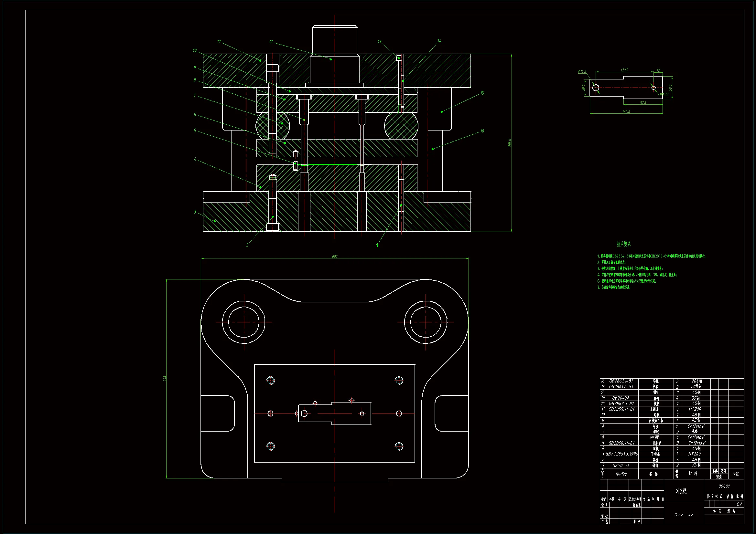Click drawing number 00001 in title block
756x534 pixels.
click(724, 486)
